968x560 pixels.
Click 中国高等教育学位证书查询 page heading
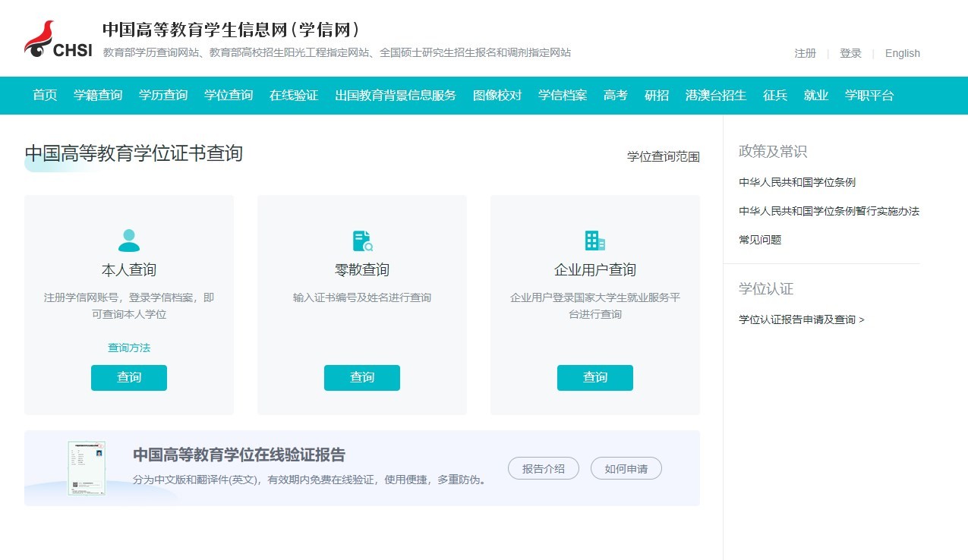[134, 153]
